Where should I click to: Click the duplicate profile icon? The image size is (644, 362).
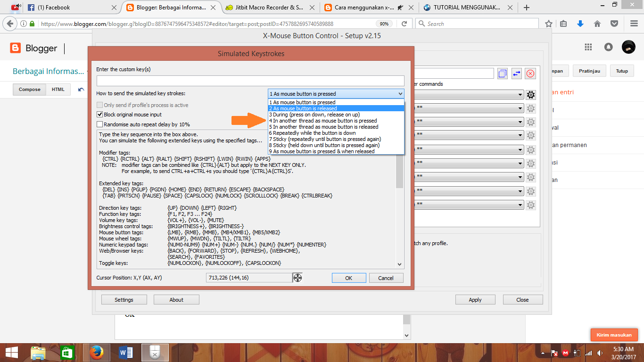(x=502, y=74)
